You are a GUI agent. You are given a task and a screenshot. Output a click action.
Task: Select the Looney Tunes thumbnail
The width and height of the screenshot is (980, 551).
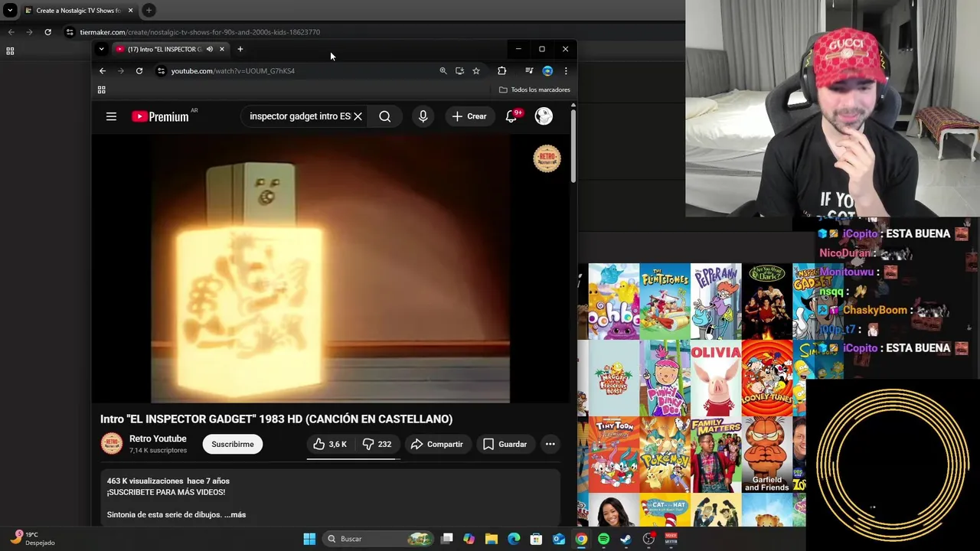766,378
